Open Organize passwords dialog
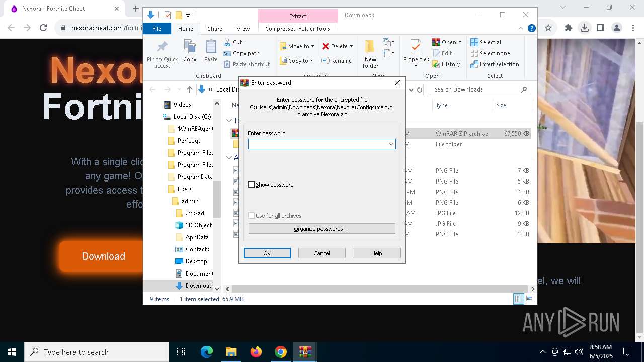Viewport: 644px width, 362px height. click(321, 229)
